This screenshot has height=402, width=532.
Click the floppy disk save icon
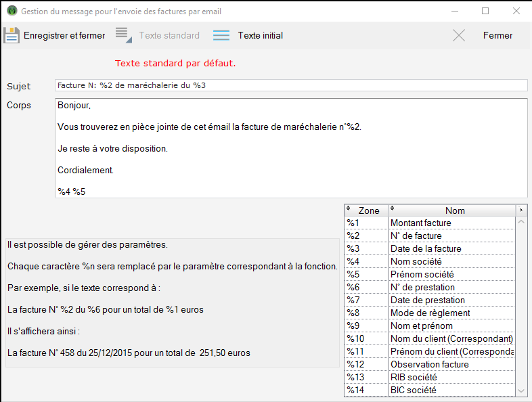[12, 35]
